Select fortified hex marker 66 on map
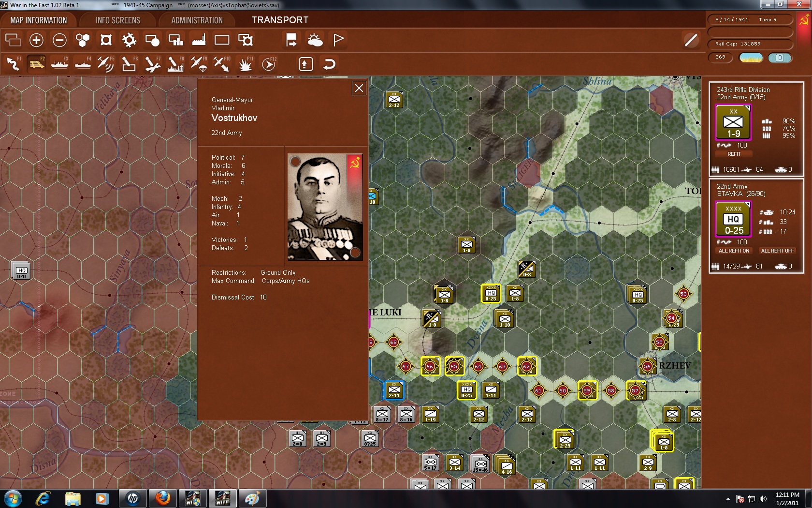The width and height of the screenshot is (812, 508). [x=430, y=366]
